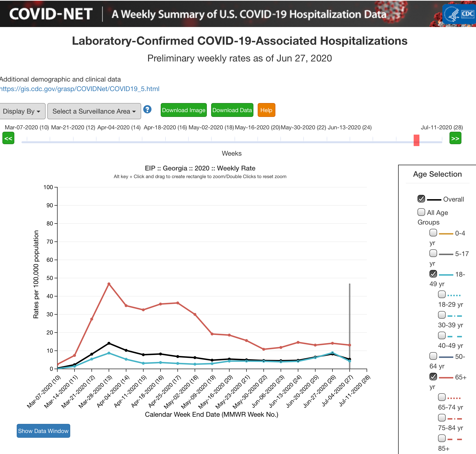
Task: Advance a week with the >> button
Action: click(455, 138)
